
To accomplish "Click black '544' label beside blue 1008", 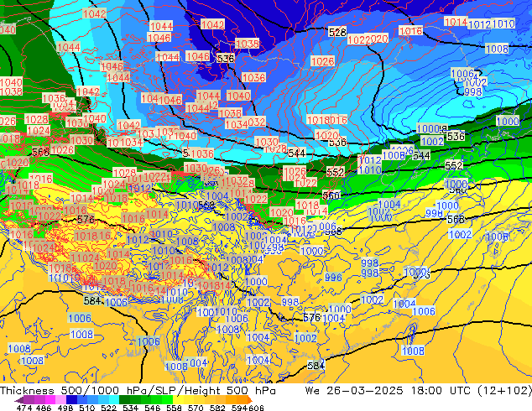I will (x=421, y=155).
